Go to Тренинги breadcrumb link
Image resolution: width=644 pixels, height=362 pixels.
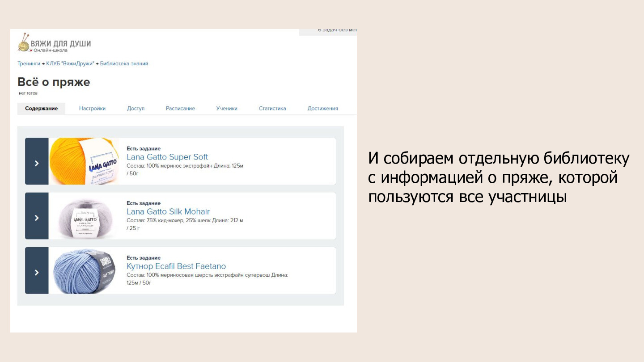[29, 64]
